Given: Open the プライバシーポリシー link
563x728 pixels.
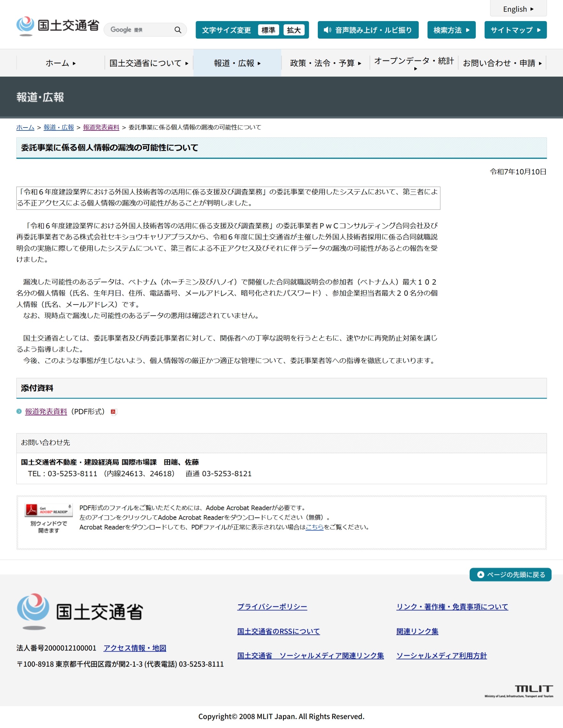Looking at the screenshot, I should (x=272, y=607).
